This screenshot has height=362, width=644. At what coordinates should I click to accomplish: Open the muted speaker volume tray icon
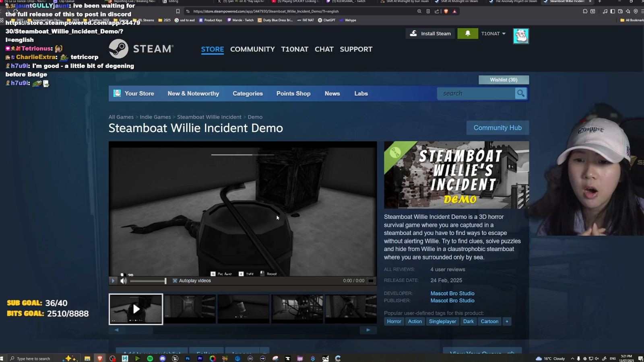(x=597, y=358)
